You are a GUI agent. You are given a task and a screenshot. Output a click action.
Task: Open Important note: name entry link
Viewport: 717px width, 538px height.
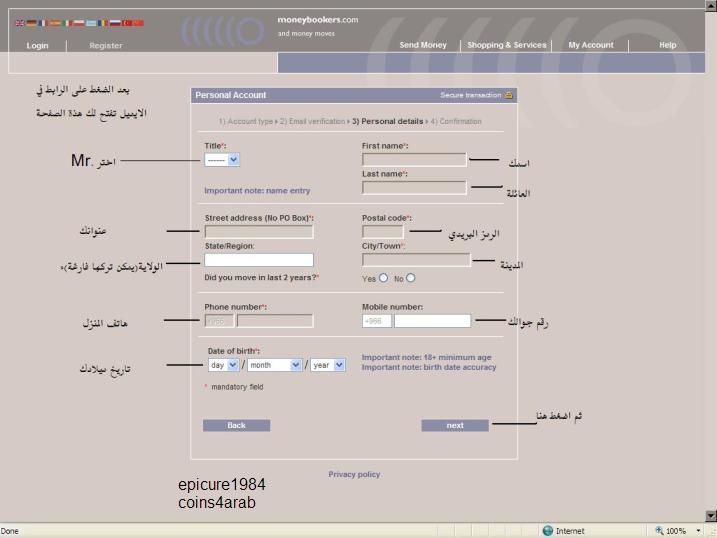(257, 191)
